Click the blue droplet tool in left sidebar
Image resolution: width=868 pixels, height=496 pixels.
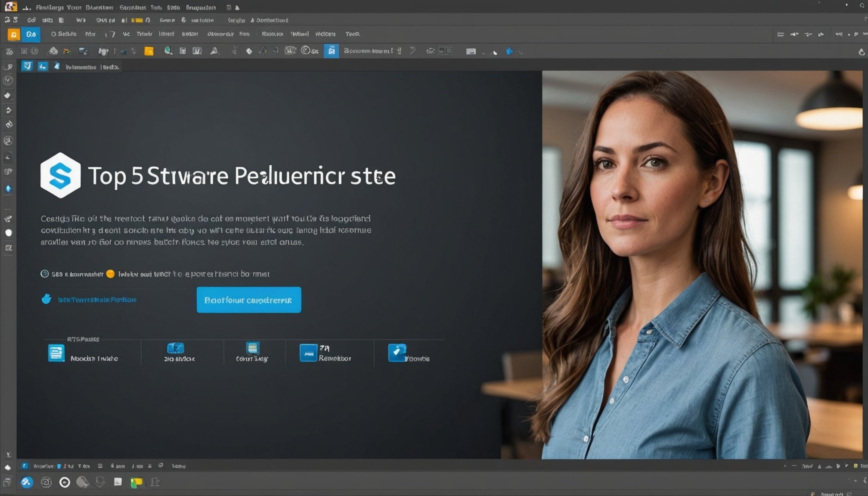8,189
